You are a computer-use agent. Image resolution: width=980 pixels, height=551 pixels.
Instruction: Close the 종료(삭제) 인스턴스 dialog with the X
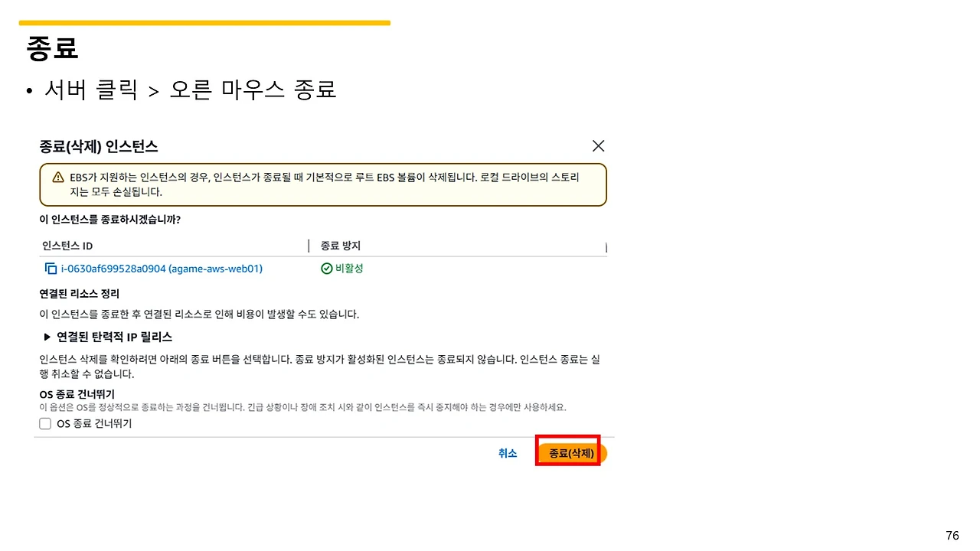tap(598, 145)
